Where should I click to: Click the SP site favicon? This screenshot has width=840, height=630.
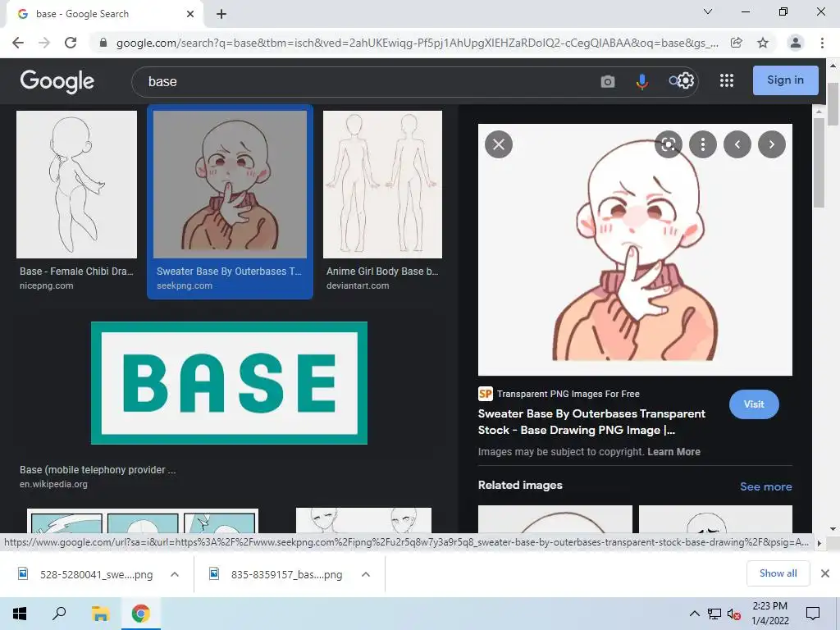(486, 394)
